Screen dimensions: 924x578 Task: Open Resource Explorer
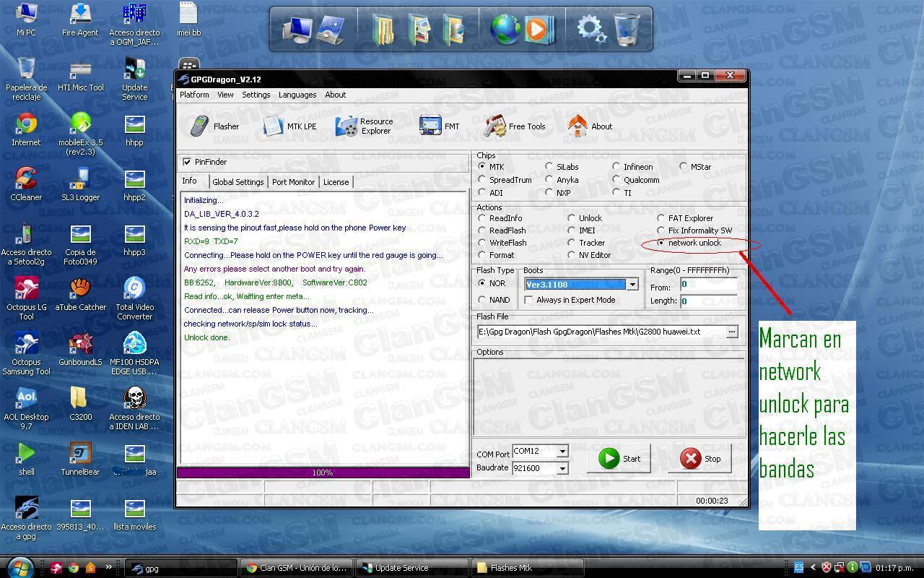coord(365,126)
